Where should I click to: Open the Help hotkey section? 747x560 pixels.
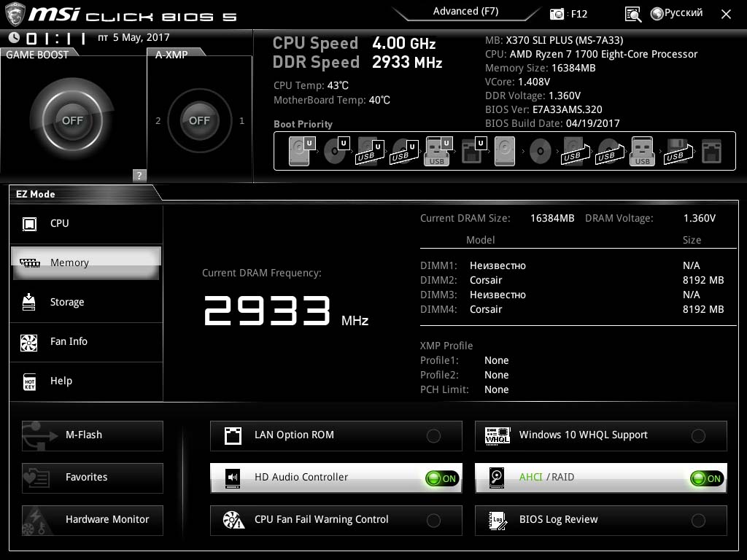click(86, 381)
